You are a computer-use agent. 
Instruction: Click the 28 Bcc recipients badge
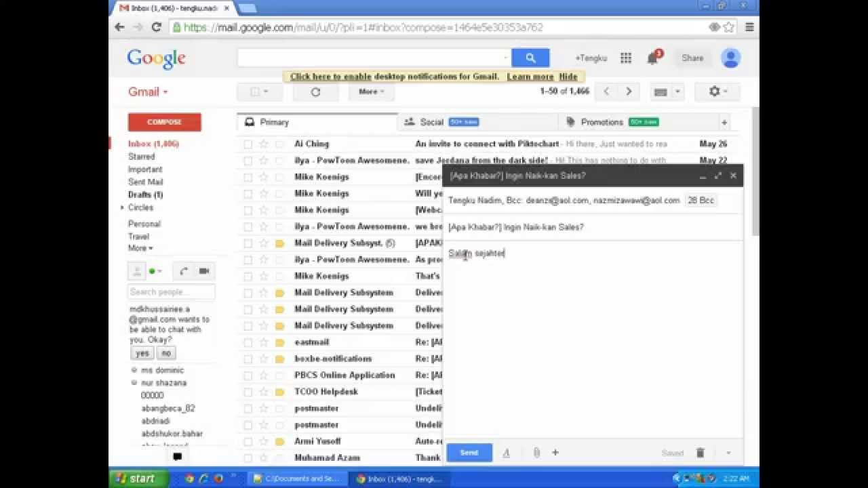pos(701,201)
